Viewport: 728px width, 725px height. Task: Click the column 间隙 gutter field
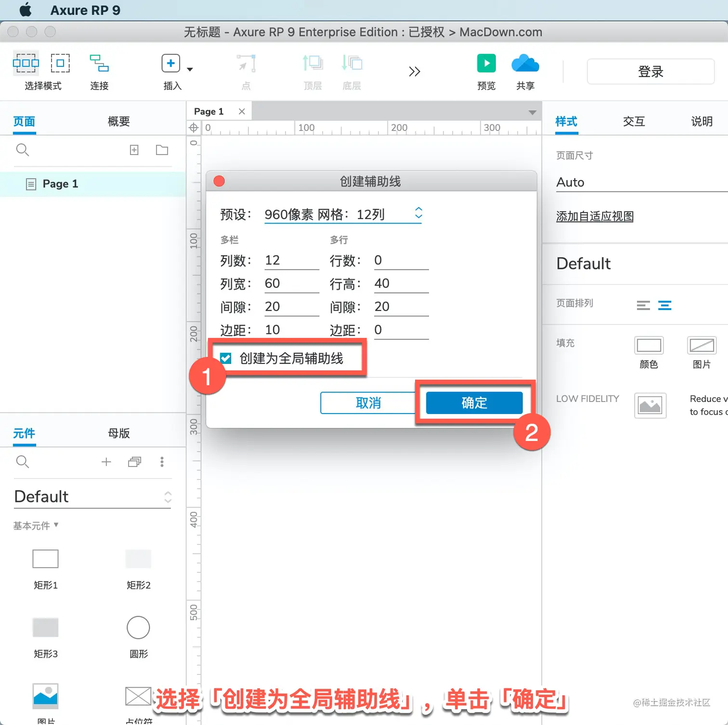tap(292, 307)
